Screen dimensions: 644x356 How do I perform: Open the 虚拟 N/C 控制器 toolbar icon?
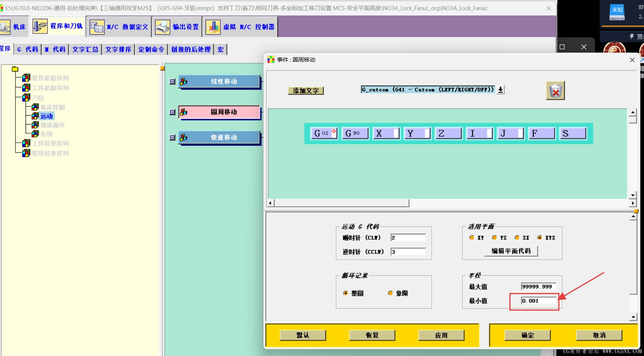(x=239, y=26)
